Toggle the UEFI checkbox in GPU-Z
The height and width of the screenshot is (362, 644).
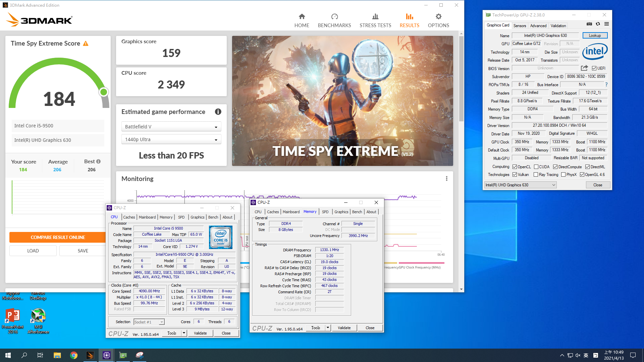click(x=594, y=68)
